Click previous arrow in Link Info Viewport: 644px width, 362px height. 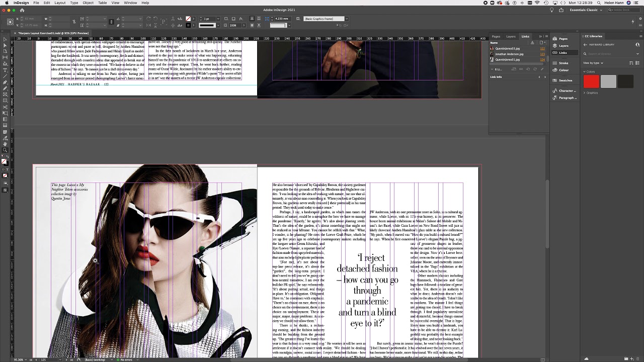pos(539,77)
